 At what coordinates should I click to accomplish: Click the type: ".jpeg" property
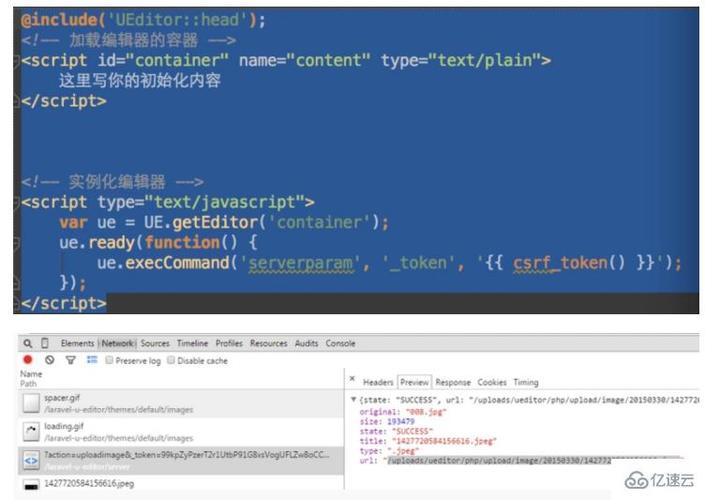pos(389,451)
